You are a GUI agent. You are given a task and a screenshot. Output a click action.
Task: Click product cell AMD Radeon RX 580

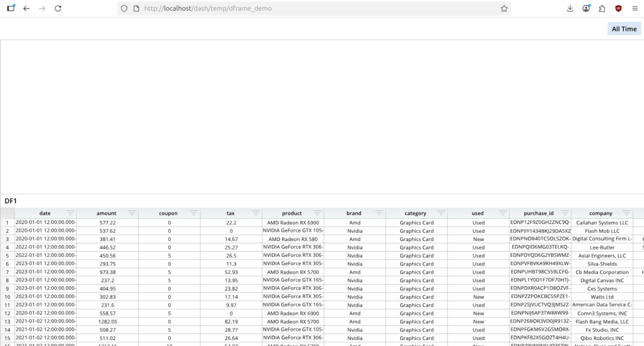(x=293, y=239)
